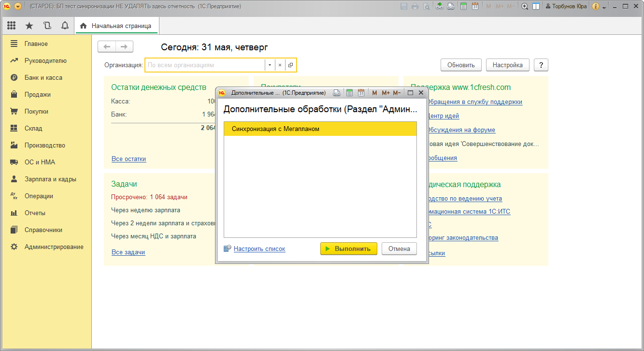Viewport: 644px width, 351px height.
Task: Open the Отчеты section
Action: click(35, 213)
